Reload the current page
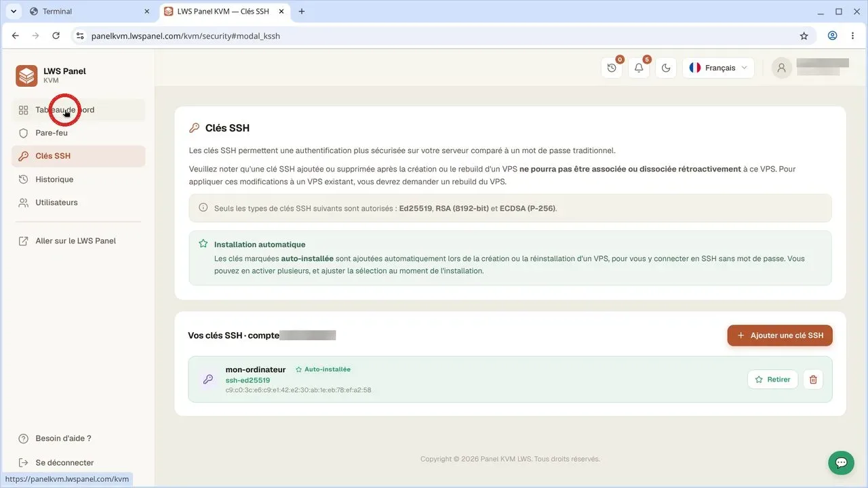This screenshot has width=868, height=488. coord(56,36)
